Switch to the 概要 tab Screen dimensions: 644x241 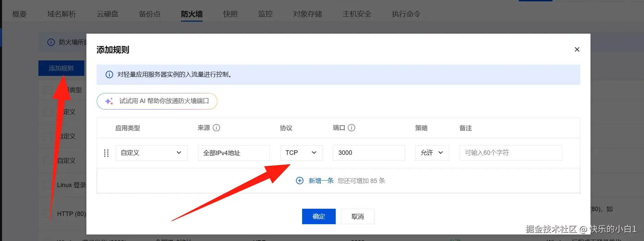(x=20, y=14)
